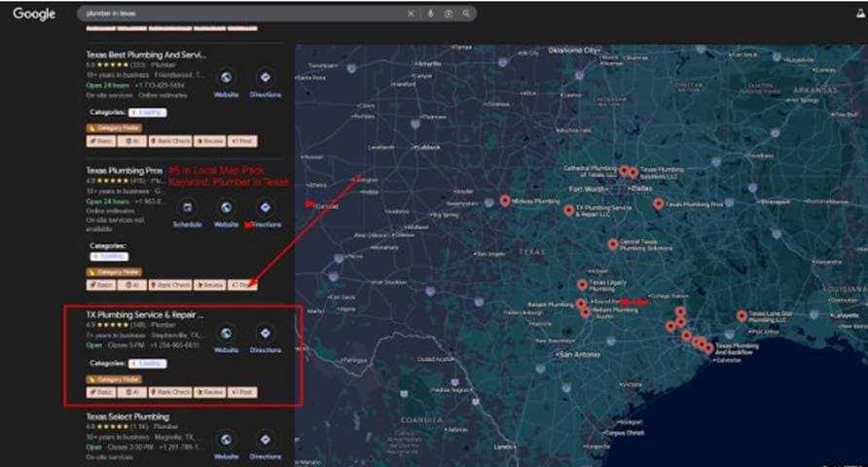Click Review button under TX Plumbing Service & Repair
Image resolution: width=868 pixels, height=467 pixels.
[210, 392]
